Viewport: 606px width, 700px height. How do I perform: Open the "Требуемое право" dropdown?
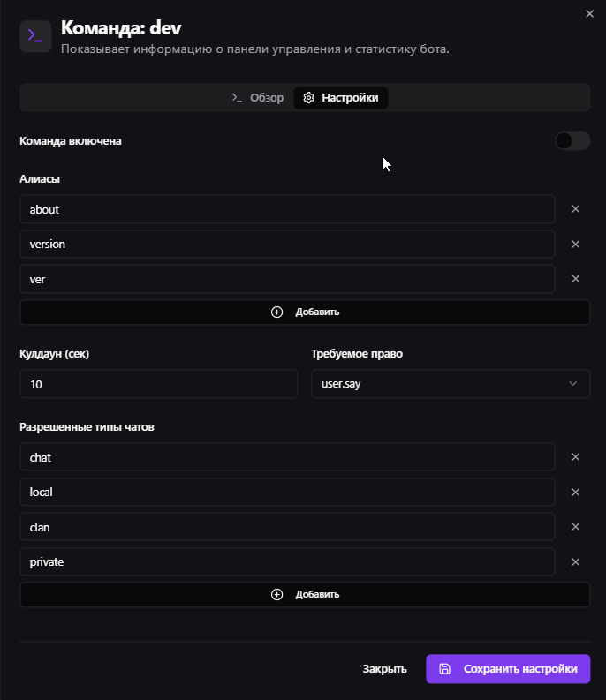tap(451, 384)
